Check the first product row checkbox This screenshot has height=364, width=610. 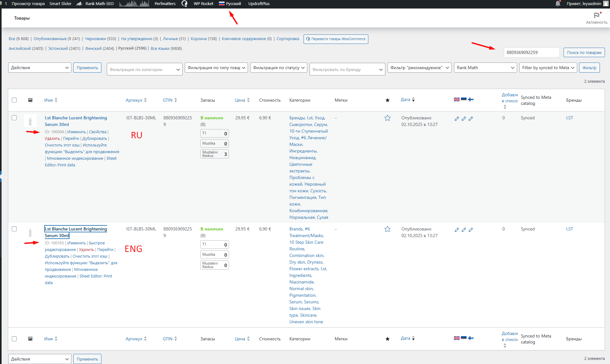point(14,118)
